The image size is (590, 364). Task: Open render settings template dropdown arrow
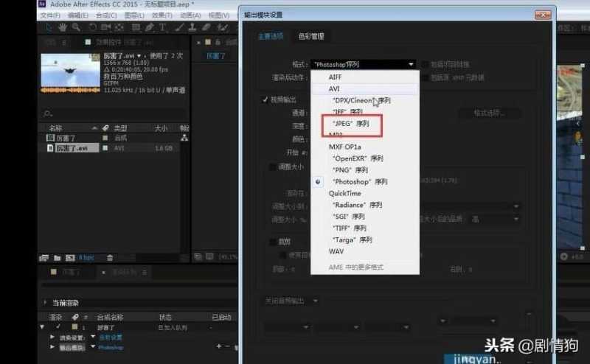coord(93,337)
